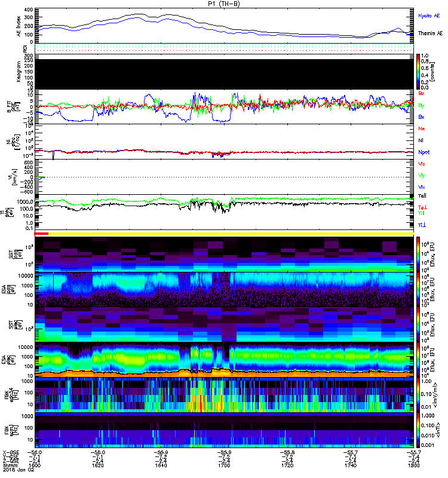Click the ESA electron spectrogram panel

click(x=224, y=360)
